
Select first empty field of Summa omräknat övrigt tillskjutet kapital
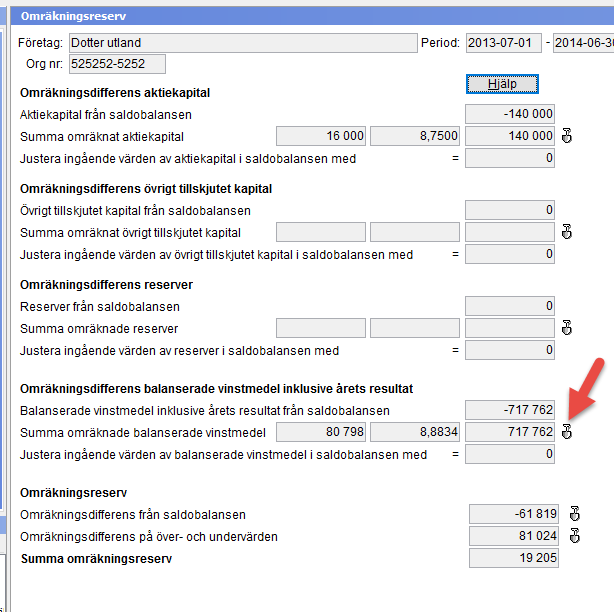click(x=321, y=232)
